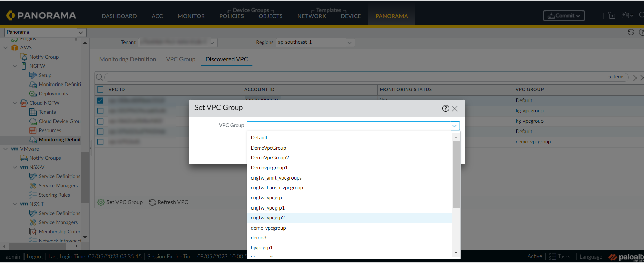Screen dimensions: 644x263
Task: Uncheck the first VPC row checkbox
Action: [100, 100]
